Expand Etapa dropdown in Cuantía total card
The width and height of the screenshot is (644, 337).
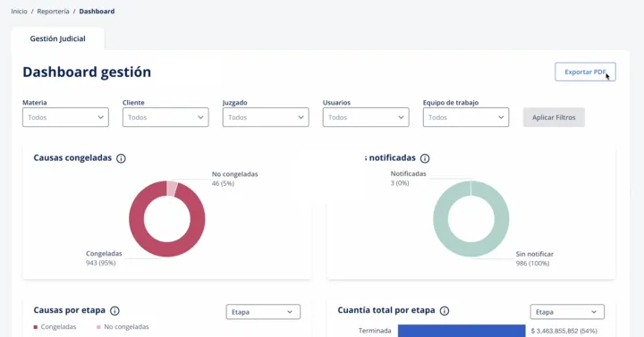point(567,312)
